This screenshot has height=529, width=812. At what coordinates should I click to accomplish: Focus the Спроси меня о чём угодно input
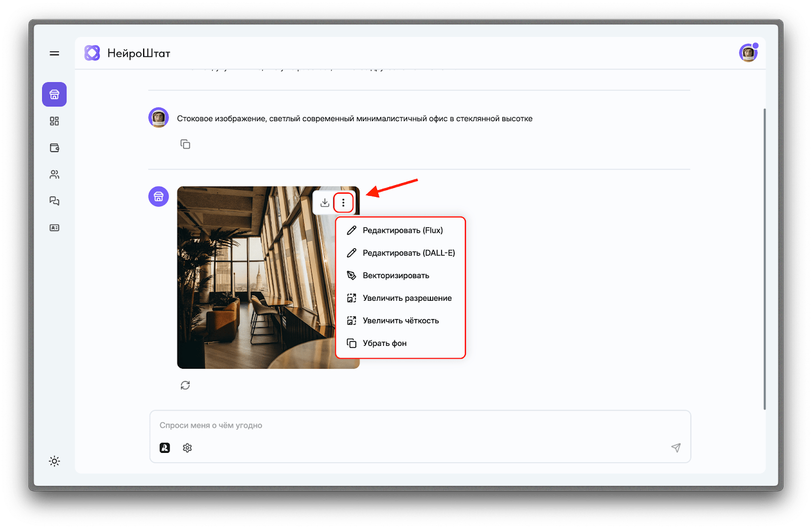[x=420, y=426]
